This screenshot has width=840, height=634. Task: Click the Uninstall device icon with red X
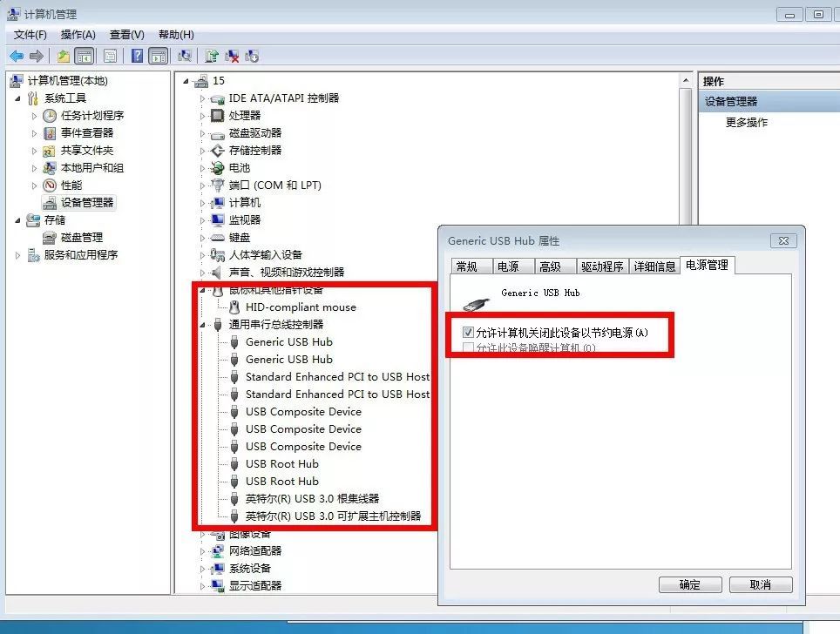(x=232, y=56)
